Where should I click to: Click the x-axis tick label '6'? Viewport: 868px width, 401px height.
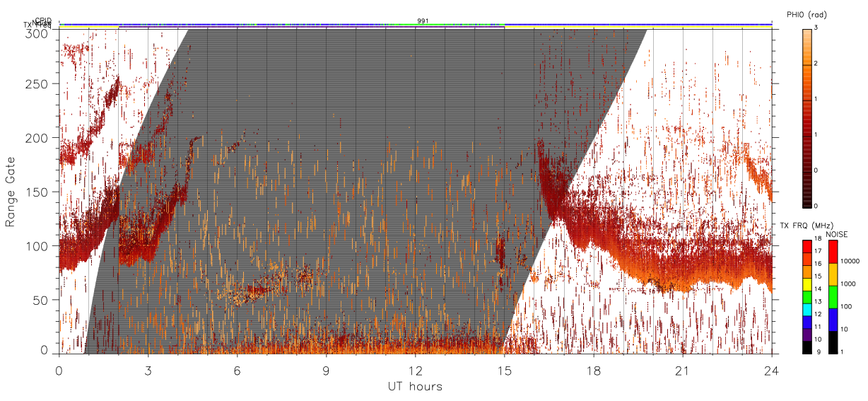[237, 370]
